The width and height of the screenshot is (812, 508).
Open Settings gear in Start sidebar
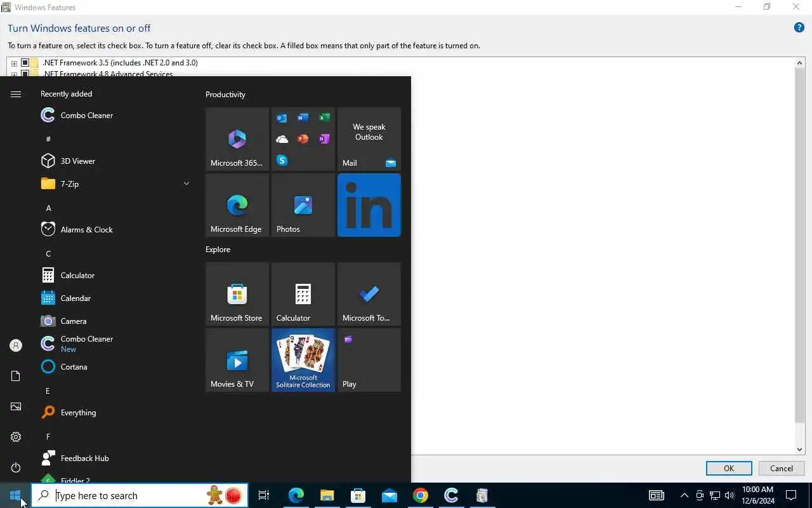point(16,437)
